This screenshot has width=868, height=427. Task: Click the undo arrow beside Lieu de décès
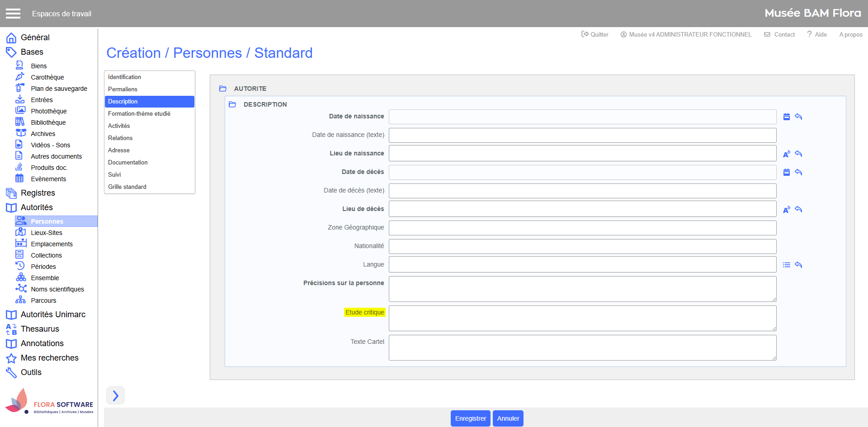coord(798,209)
